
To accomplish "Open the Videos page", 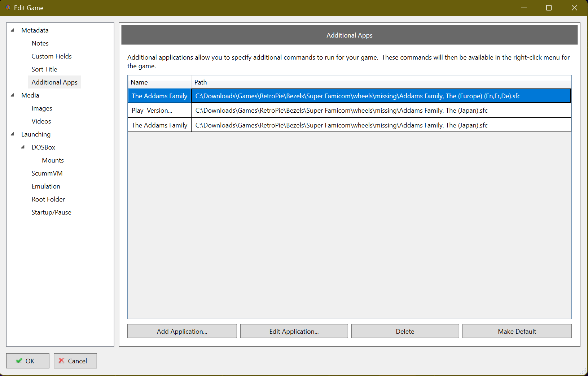I will tap(41, 121).
